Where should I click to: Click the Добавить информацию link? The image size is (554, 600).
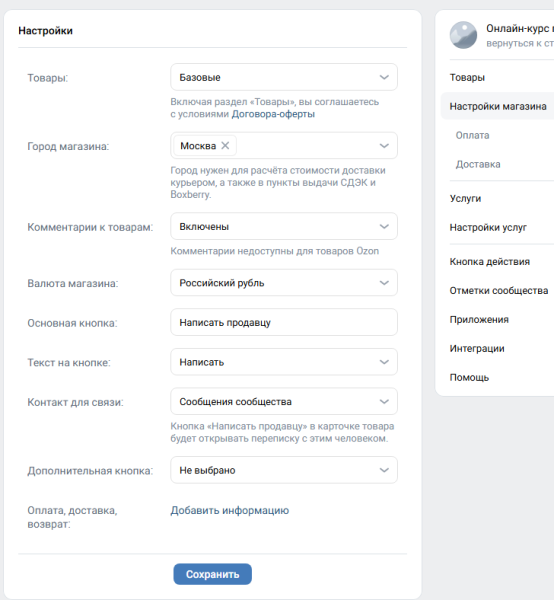tap(230, 510)
